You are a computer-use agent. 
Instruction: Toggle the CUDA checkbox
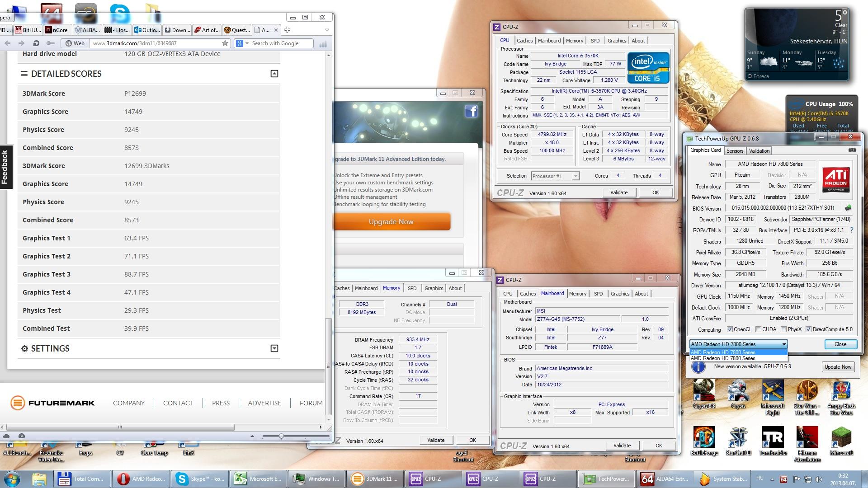point(758,329)
